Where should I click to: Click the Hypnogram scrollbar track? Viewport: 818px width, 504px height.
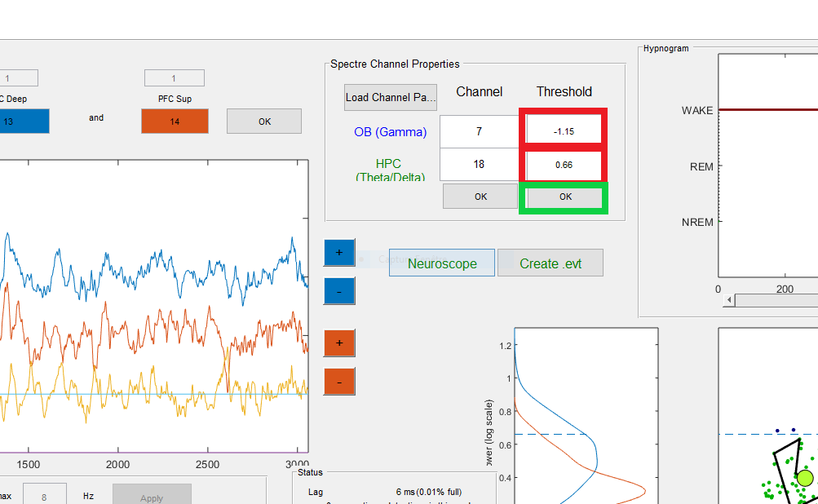(x=775, y=300)
